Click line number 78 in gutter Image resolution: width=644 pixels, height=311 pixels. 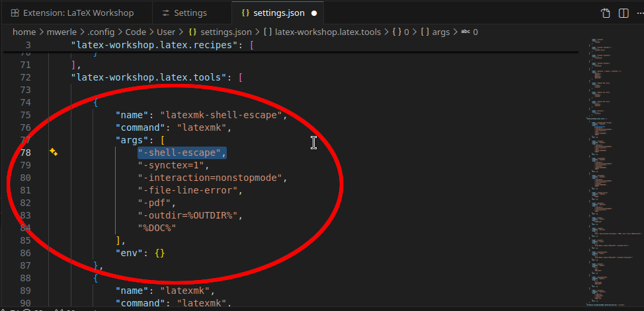[x=26, y=153]
